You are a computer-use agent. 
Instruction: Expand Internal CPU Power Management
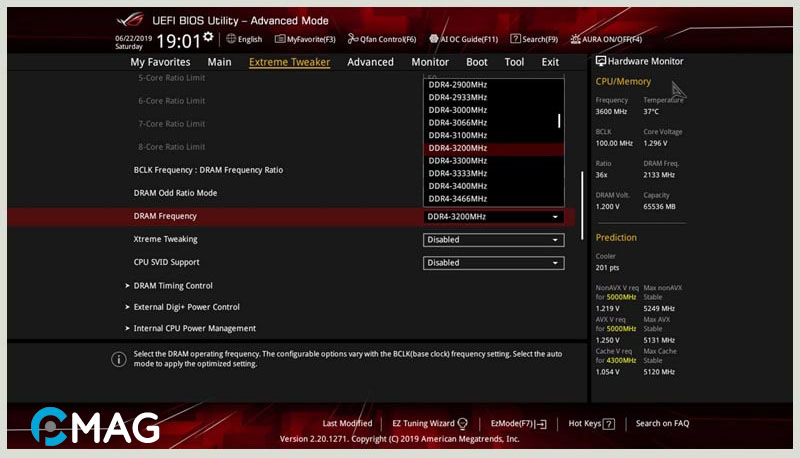click(190, 328)
